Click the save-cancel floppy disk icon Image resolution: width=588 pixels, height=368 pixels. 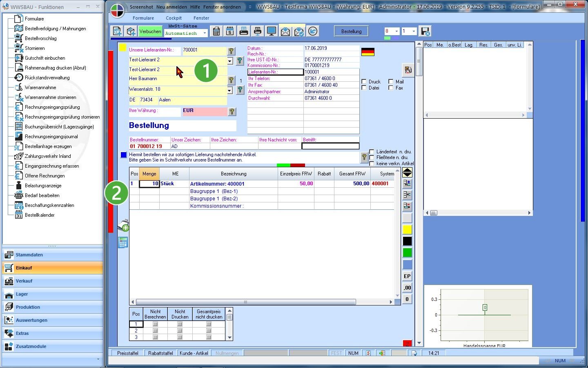[x=425, y=31]
